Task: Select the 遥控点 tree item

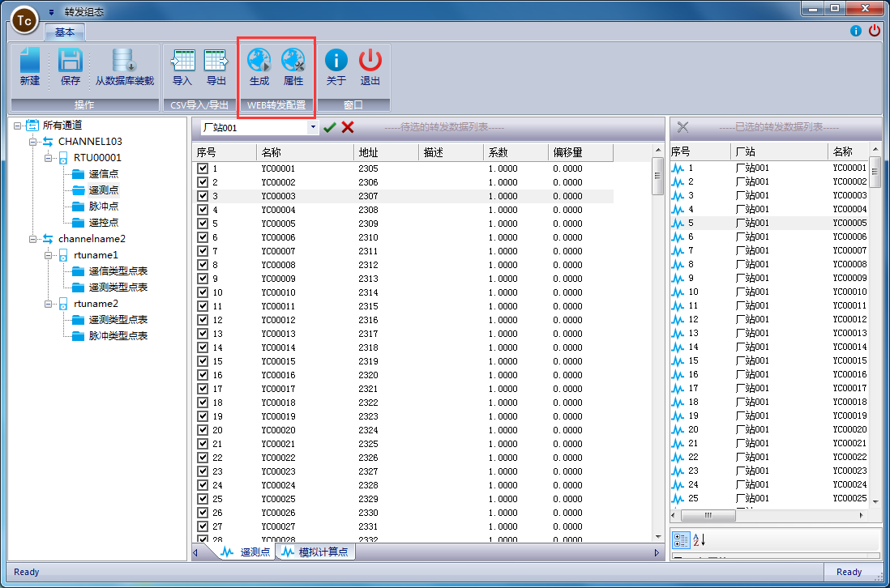Action: coord(104,223)
